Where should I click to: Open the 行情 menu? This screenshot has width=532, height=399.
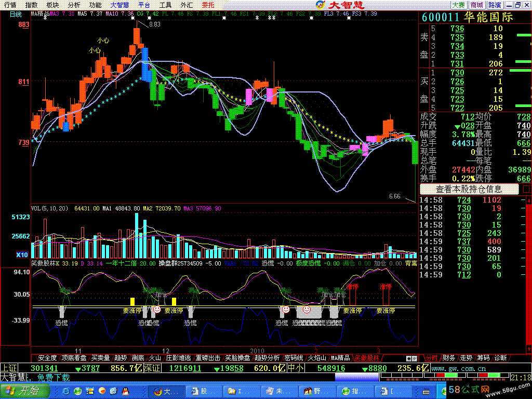pos(10,5)
